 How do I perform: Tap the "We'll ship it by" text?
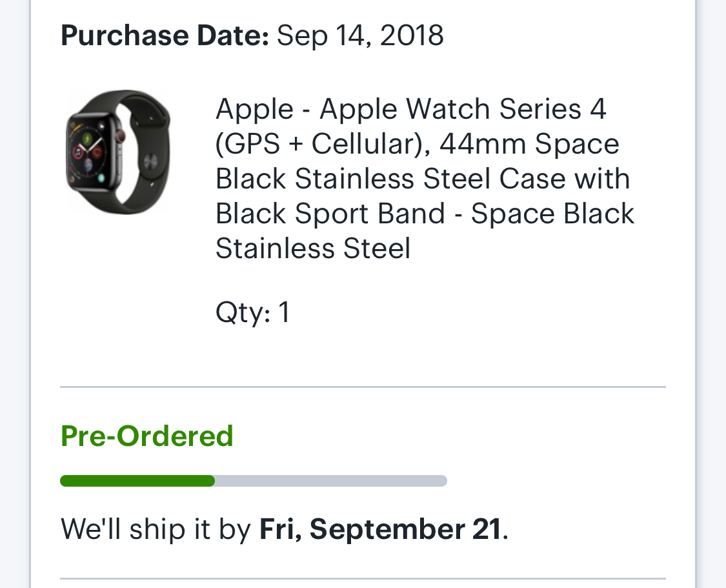[x=156, y=529]
